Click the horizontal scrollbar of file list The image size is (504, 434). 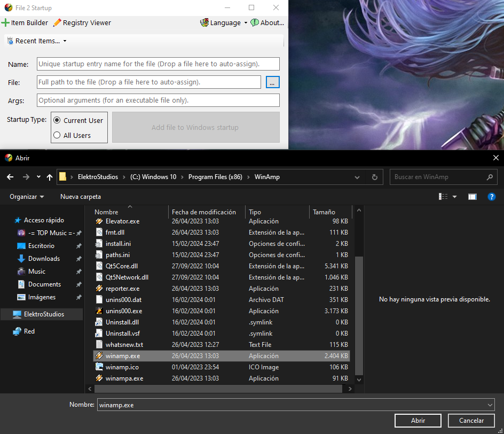(218, 389)
